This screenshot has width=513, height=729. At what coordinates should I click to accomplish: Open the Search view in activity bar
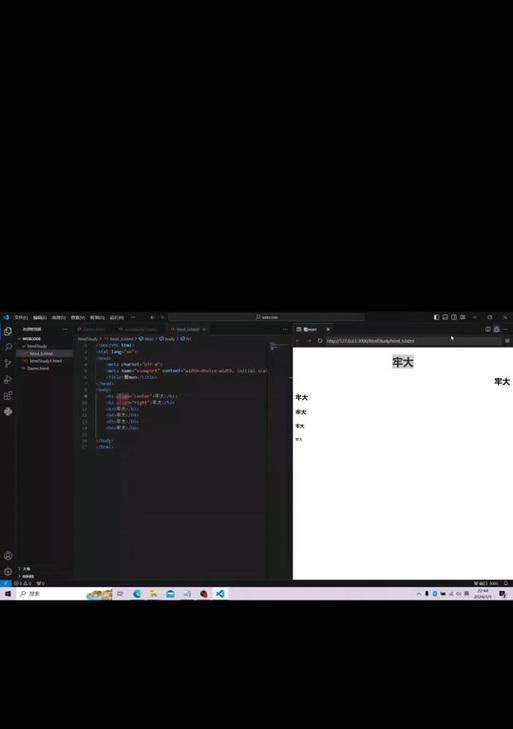tap(8, 347)
